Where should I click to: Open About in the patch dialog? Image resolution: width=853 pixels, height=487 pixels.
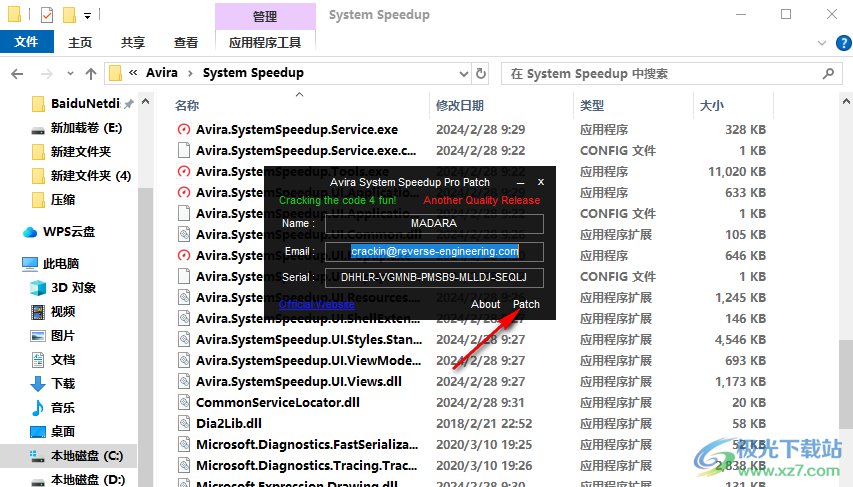tap(485, 304)
